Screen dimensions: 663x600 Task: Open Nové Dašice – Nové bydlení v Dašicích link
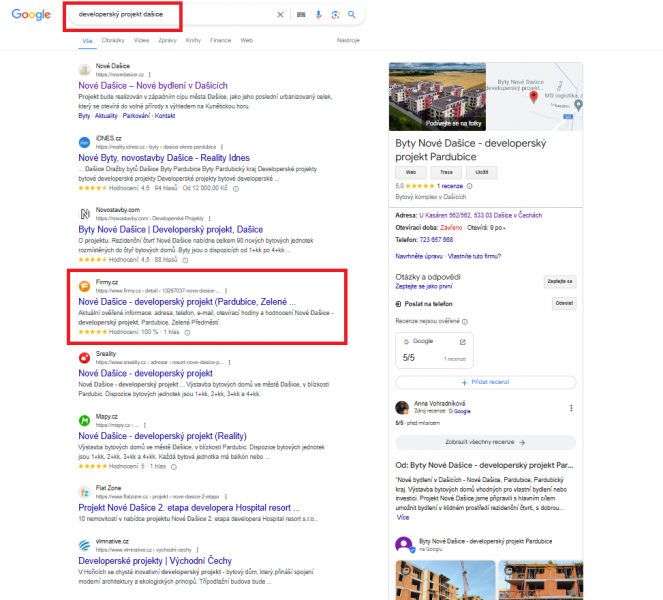pyautogui.click(x=153, y=85)
